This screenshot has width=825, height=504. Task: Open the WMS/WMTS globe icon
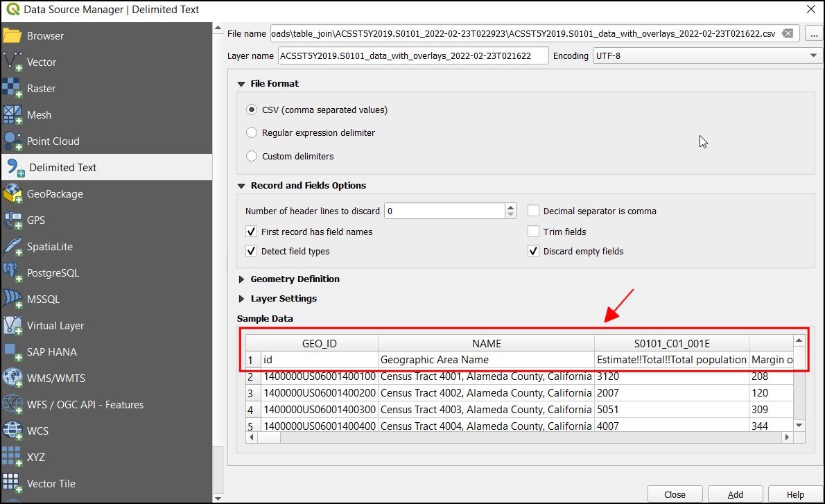tap(13, 379)
